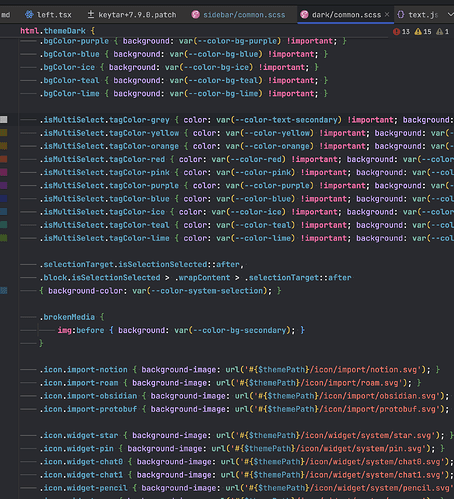
Task: Show the hidden tabs dropdown chevron
Action: coord(450,14)
